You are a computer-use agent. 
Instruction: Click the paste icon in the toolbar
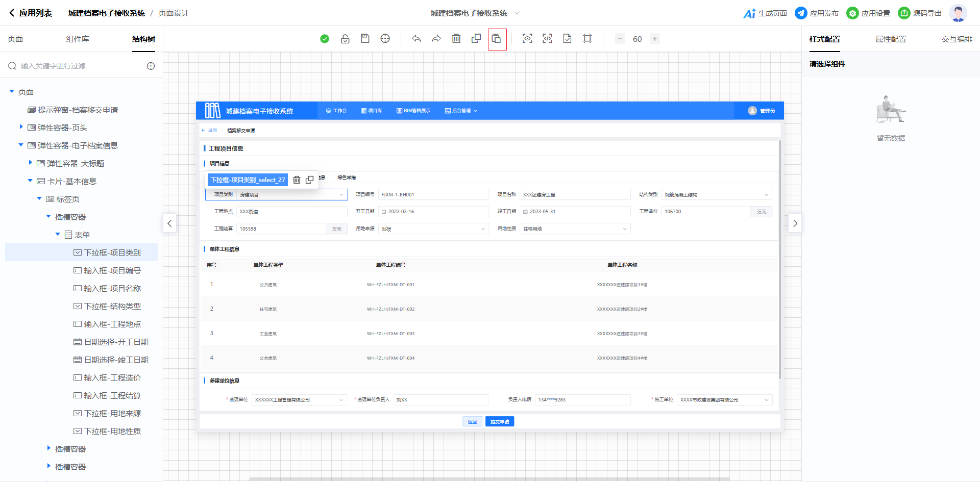[x=497, y=39]
